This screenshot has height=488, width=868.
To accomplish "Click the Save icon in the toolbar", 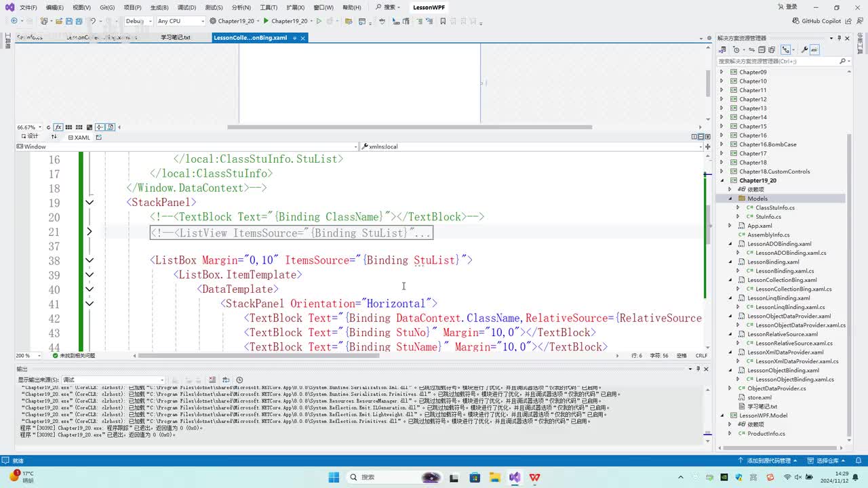I will [x=69, y=21].
